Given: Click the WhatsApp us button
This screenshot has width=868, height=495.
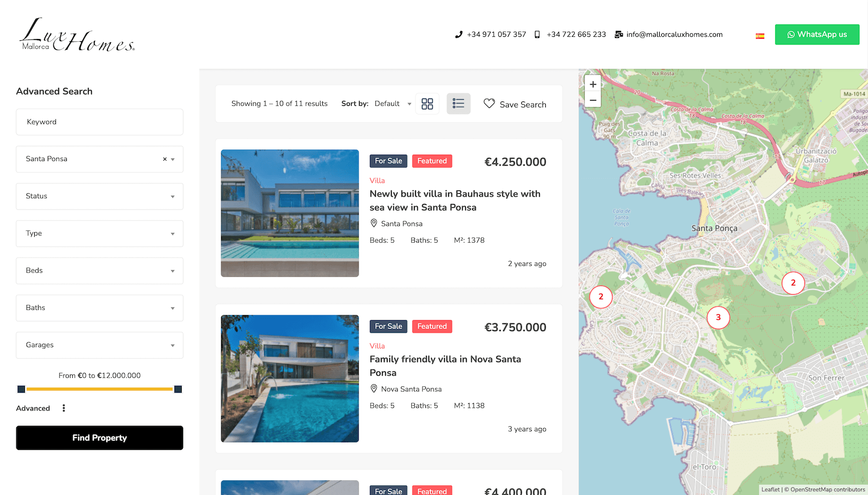Looking at the screenshot, I should 817,34.
